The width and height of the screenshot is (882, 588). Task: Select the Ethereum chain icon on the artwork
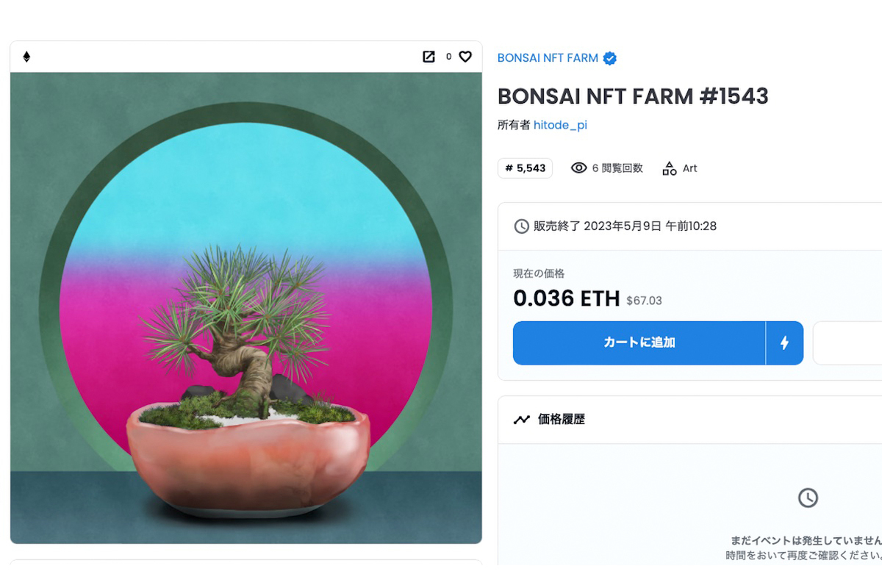25,57
